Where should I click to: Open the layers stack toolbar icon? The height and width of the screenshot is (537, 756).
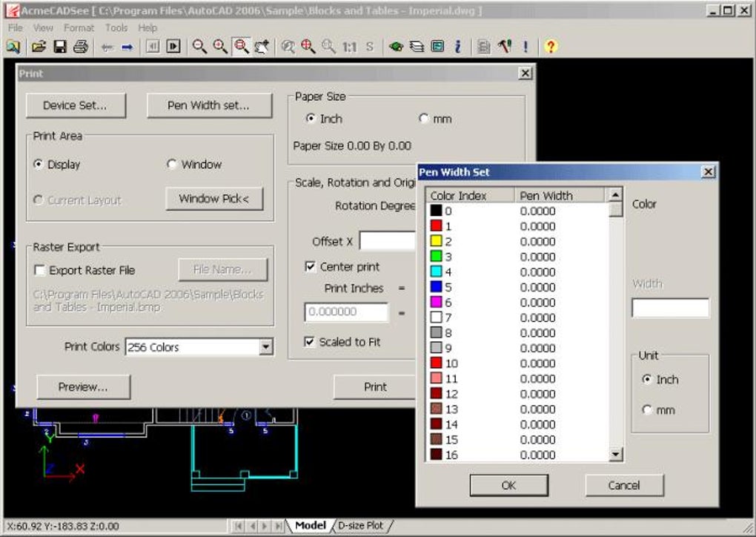click(x=417, y=47)
